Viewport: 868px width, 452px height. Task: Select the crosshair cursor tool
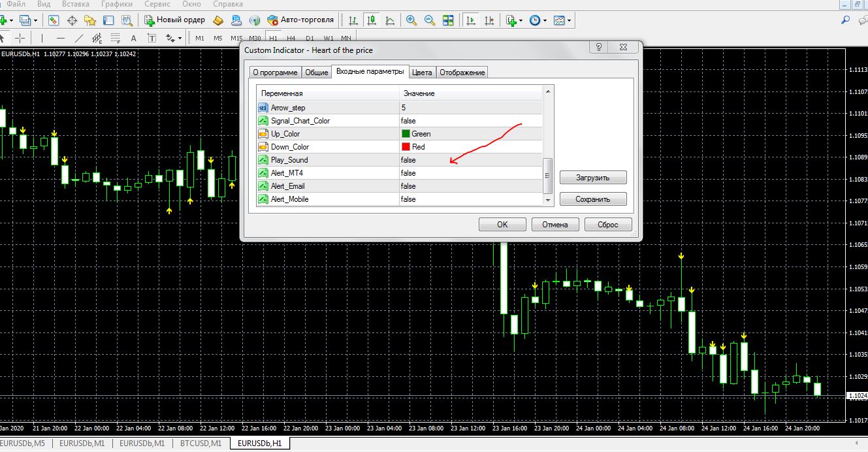20,38
